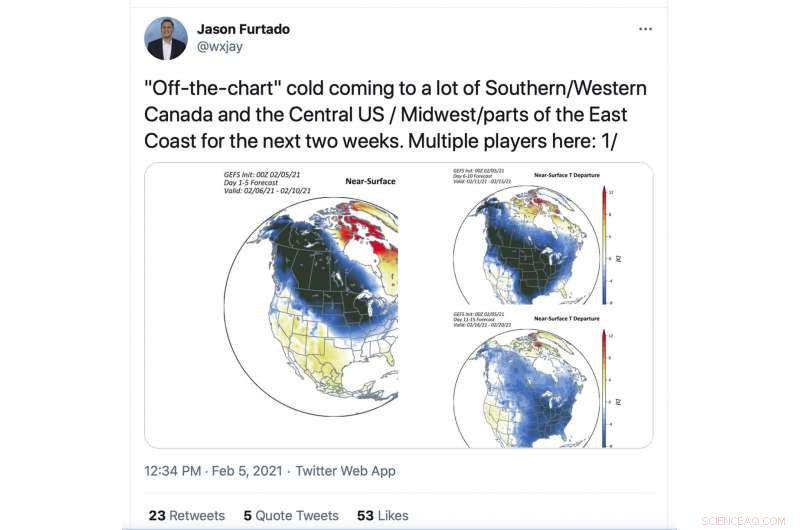View the 53 Likes list
The height and width of the screenshot is (530, 800).
click(x=383, y=515)
